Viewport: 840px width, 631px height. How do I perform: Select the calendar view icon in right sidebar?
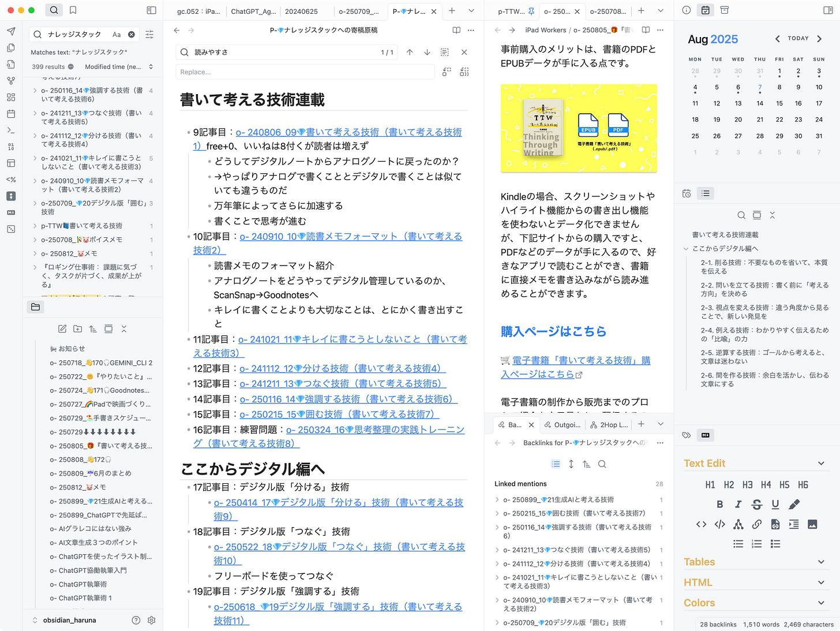[706, 10]
